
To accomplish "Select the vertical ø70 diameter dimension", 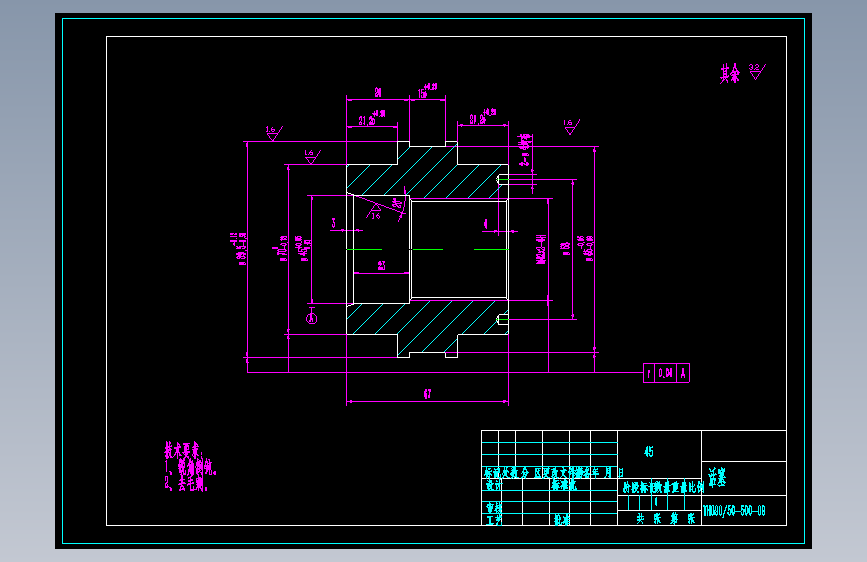I will [x=281, y=248].
